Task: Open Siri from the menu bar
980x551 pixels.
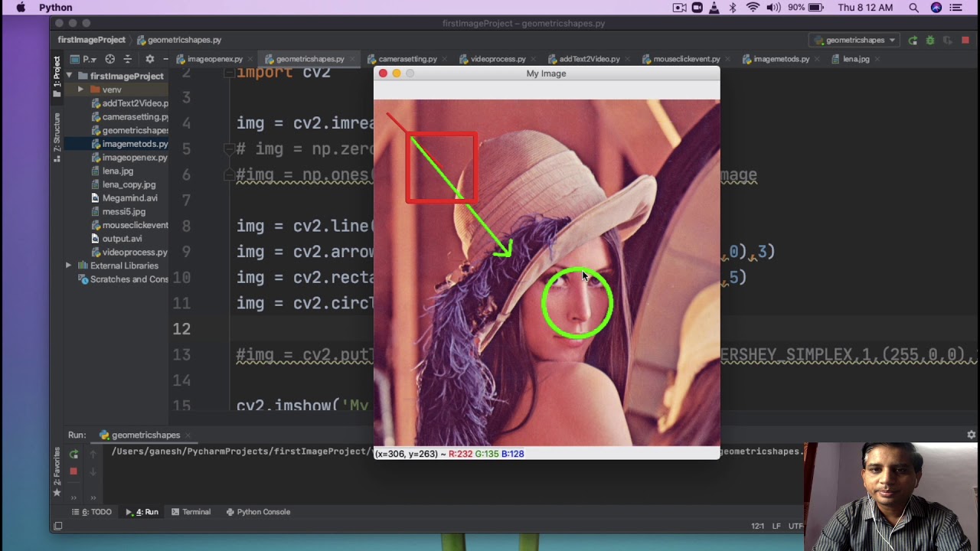Action: pyautogui.click(x=936, y=8)
